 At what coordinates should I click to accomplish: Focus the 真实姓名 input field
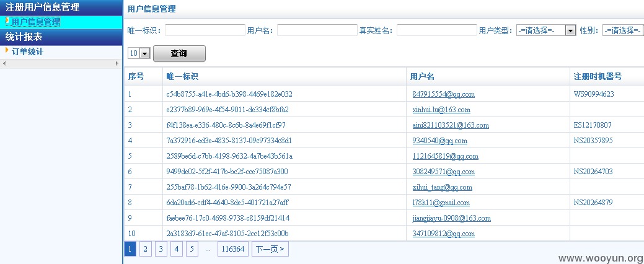click(437, 30)
